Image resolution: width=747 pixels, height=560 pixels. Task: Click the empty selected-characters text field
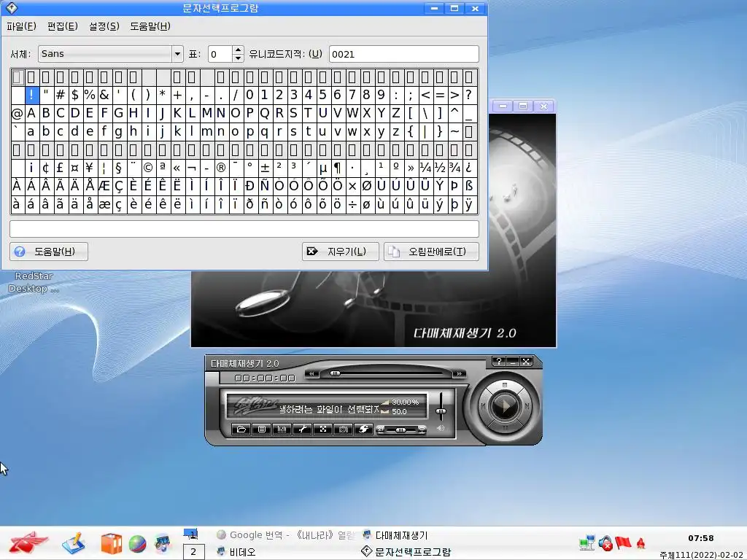(x=244, y=228)
